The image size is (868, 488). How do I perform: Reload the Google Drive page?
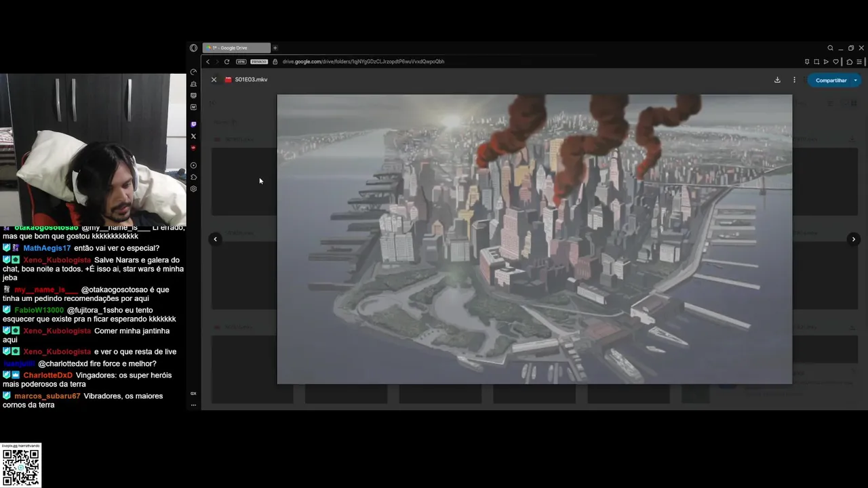226,62
